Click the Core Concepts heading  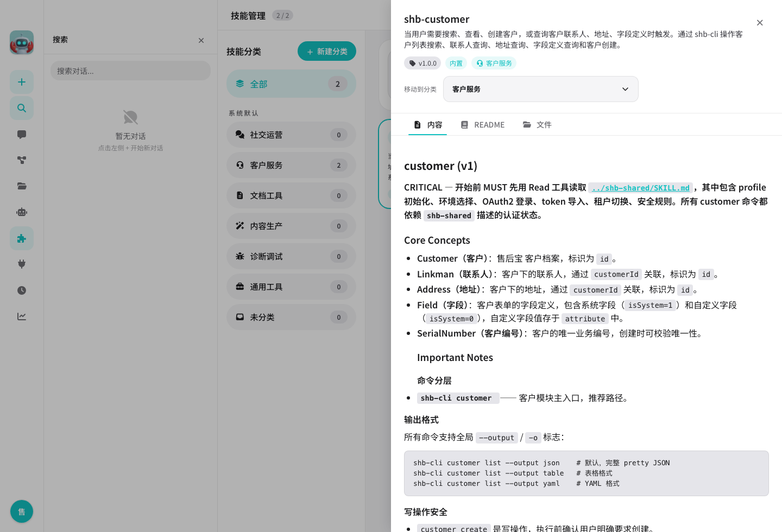(x=437, y=240)
